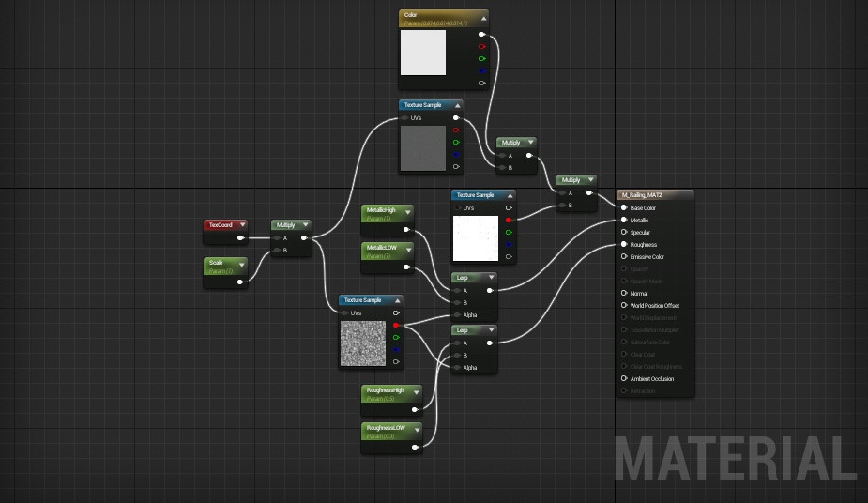
Task: Collapse the Color parameter node arrow
Action: pyautogui.click(x=483, y=18)
